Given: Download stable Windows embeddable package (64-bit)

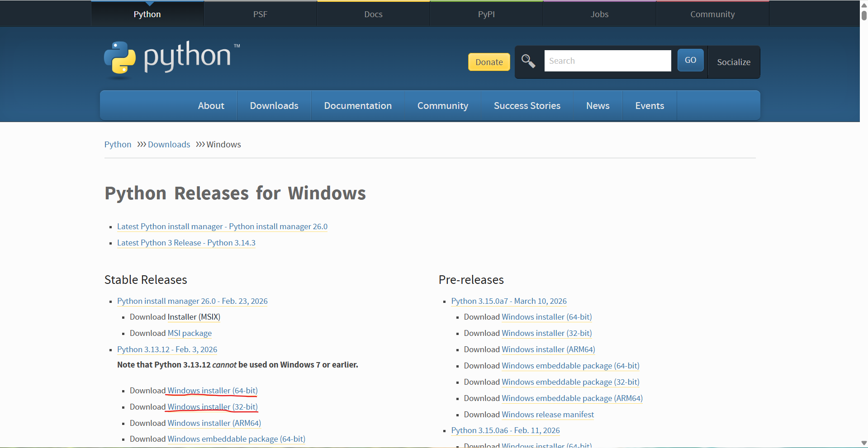Looking at the screenshot, I should pos(237,439).
